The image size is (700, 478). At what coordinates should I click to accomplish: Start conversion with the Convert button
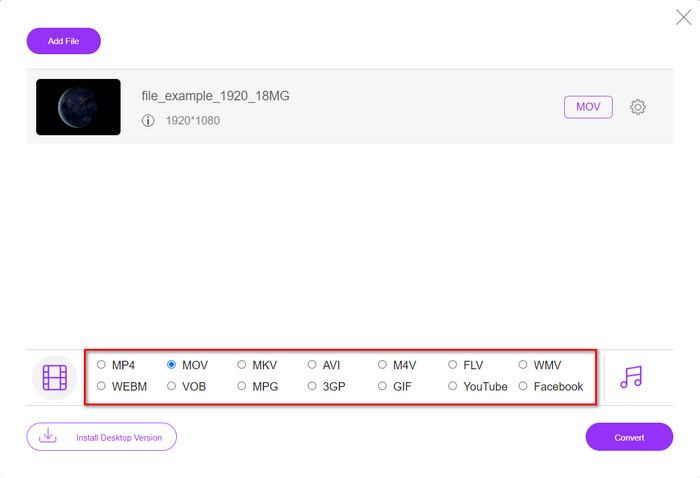629,437
